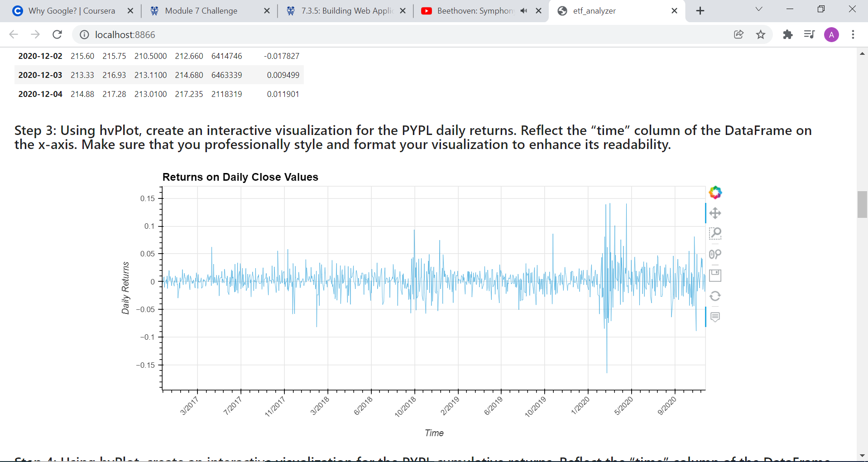Click the scrollbar down arrow

tap(862, 456)
